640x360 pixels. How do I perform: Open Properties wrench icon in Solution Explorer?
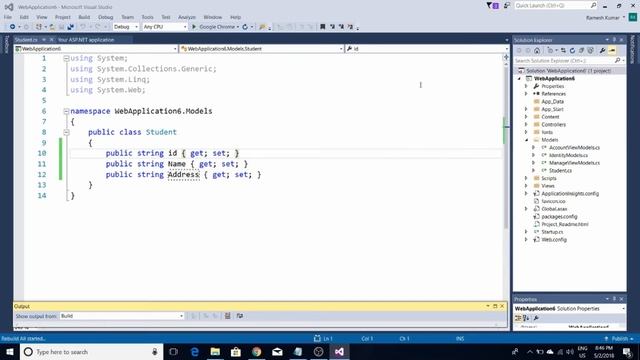[x=602, y=51]
